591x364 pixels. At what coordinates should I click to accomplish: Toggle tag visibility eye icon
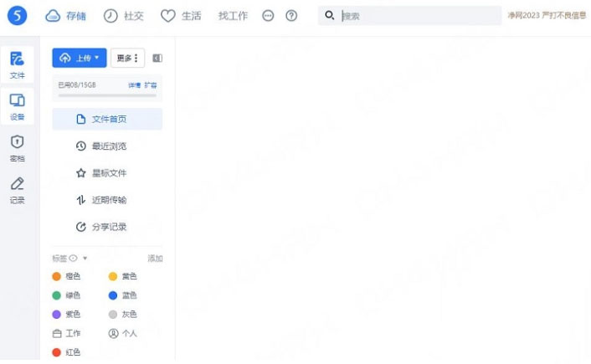point(73,259)
